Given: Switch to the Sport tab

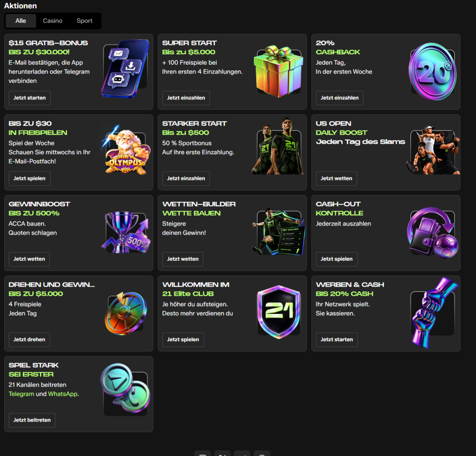Looking at the screenshot, I should pos(85,21).
